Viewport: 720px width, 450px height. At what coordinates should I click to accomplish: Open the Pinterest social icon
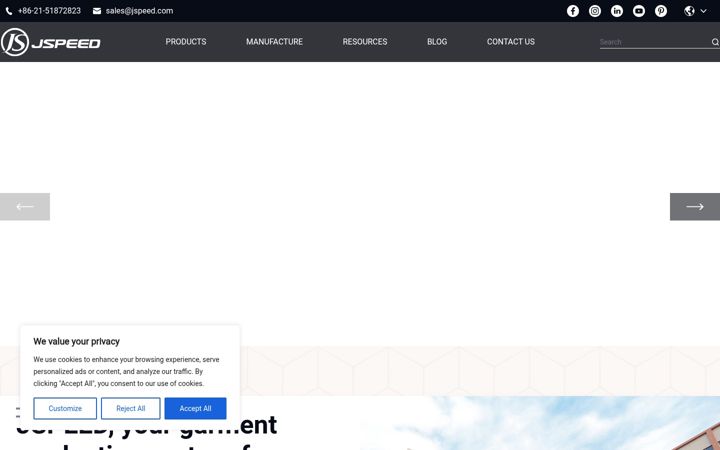coord(661,11)
